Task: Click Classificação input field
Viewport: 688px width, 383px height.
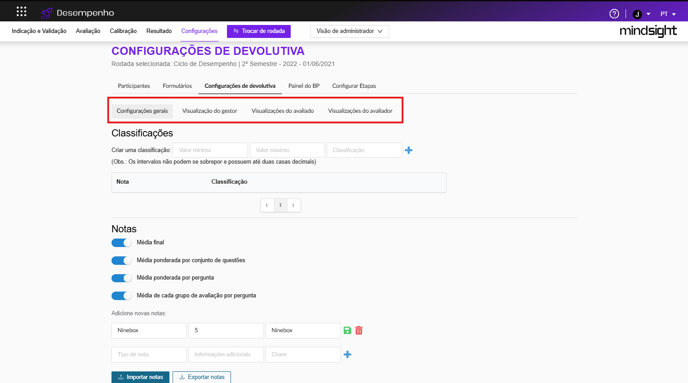Action: click(365, 150)
